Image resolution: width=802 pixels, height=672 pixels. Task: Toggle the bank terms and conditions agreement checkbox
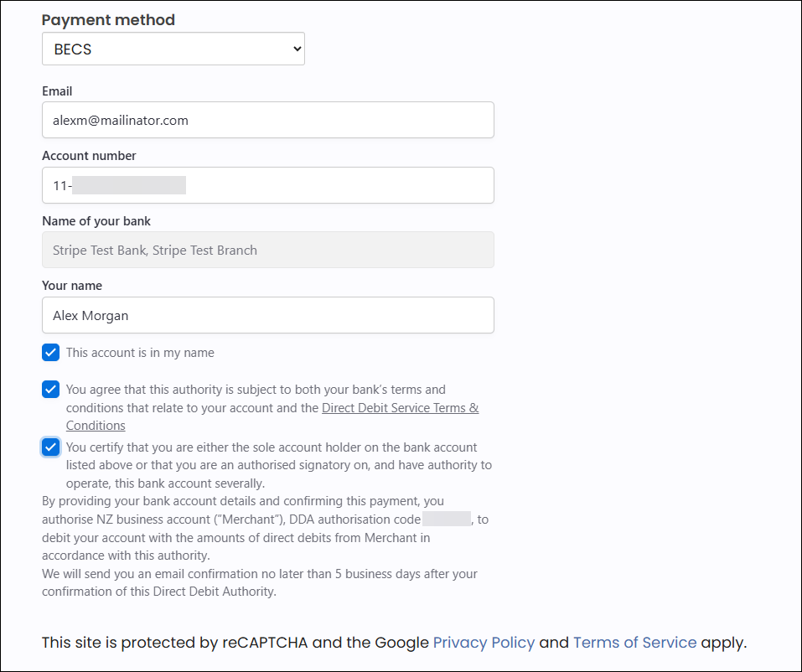51,390
